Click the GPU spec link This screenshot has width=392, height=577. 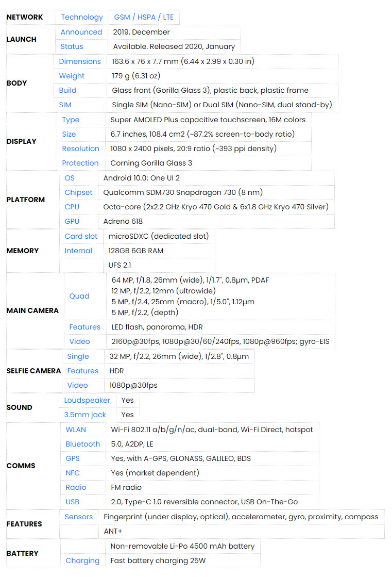coord(72,221)
